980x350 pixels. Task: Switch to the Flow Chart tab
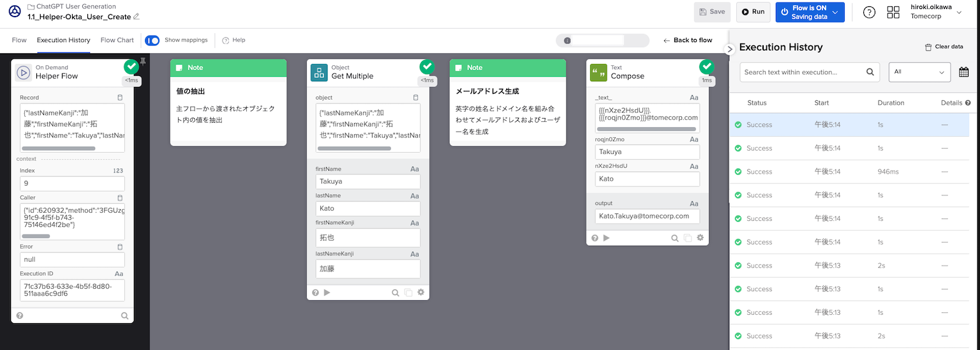[117, 40]
